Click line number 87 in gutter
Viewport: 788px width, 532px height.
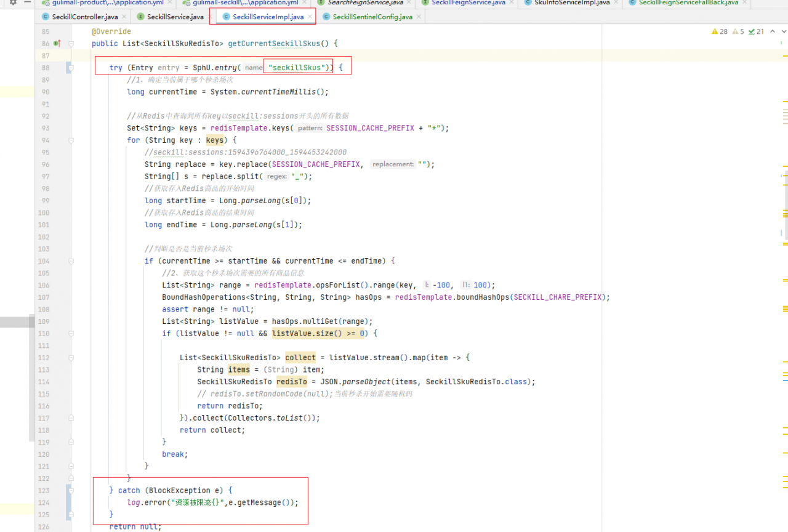coord(45,55)
